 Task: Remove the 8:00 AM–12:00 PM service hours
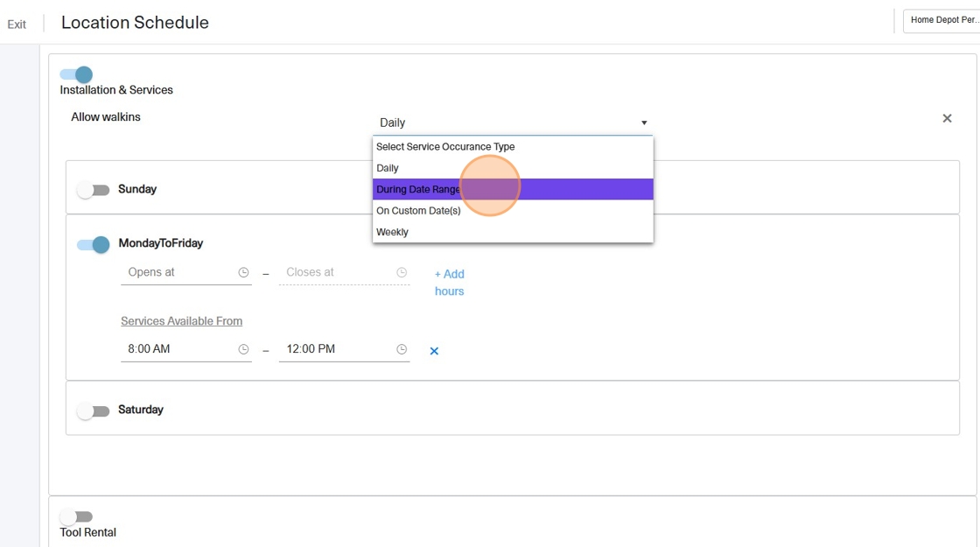tap(434, 351)
